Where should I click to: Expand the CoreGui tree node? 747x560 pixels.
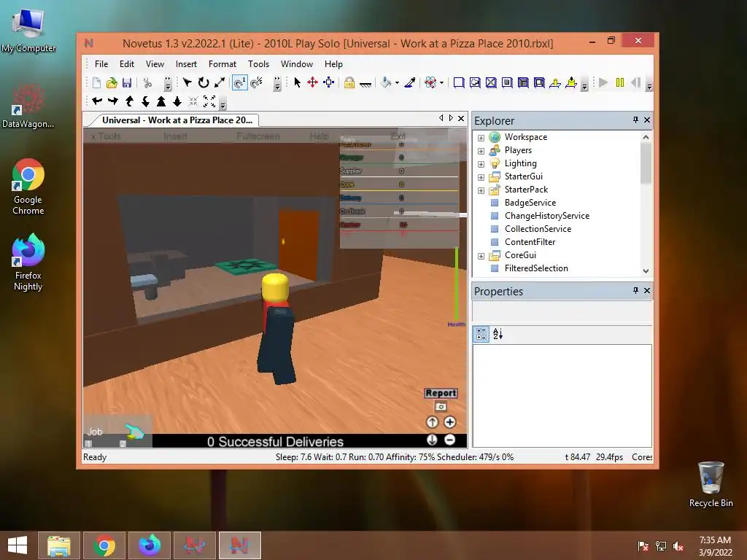pos(481,256)
